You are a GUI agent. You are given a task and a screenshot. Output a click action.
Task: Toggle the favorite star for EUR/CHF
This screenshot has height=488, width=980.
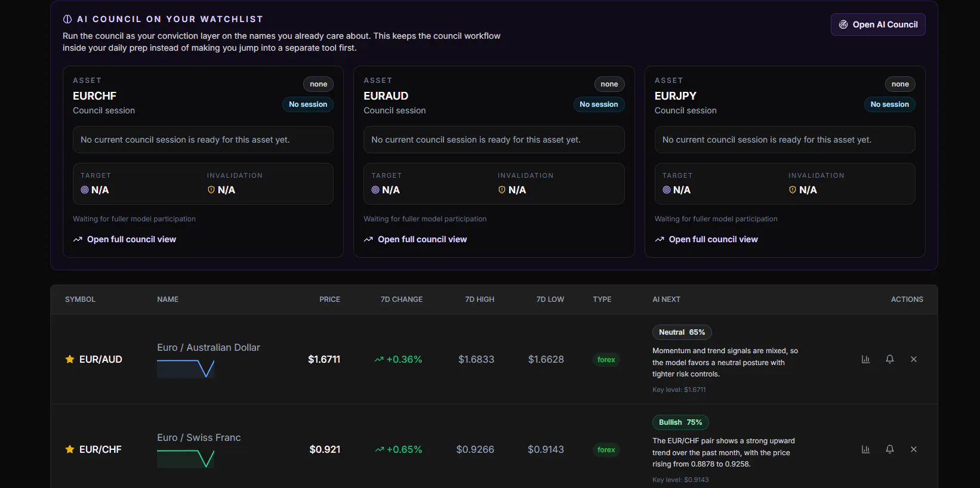click(x=70, y=449)
